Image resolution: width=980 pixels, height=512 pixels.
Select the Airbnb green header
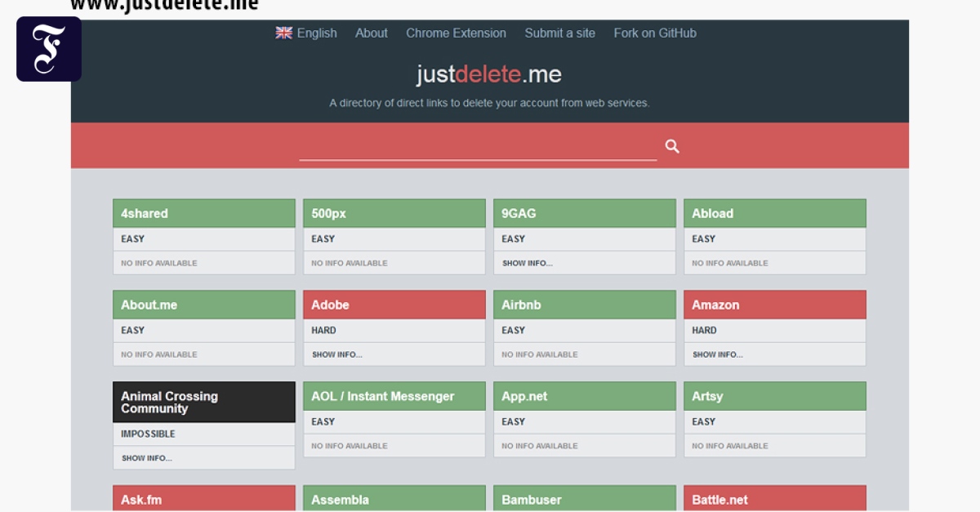pyautogui.click(x=584, y=305)
